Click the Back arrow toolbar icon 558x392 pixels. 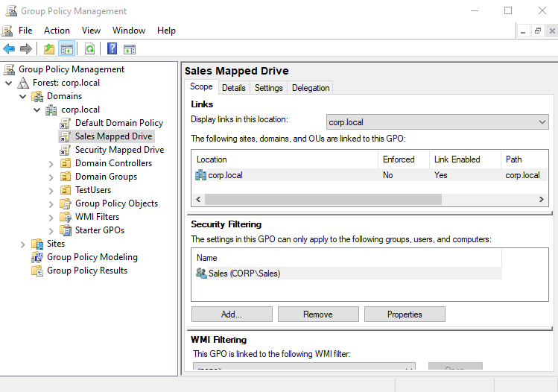pos(9,48)
